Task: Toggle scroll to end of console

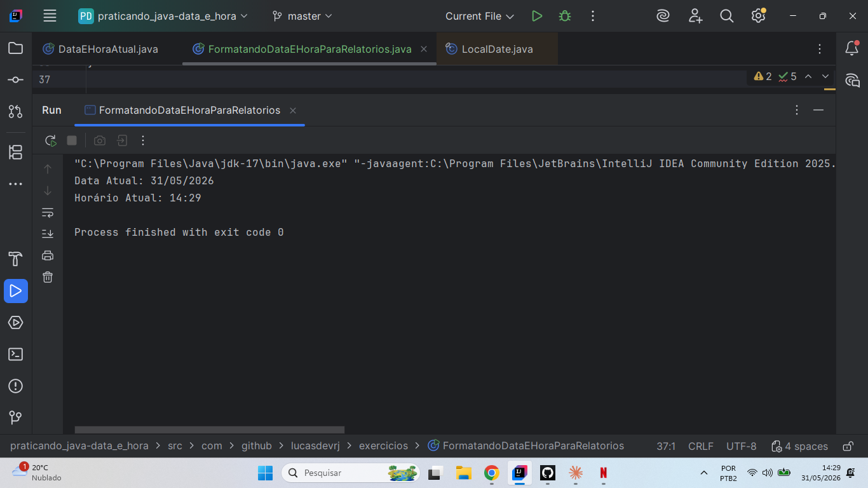Action: pos(48,234)
